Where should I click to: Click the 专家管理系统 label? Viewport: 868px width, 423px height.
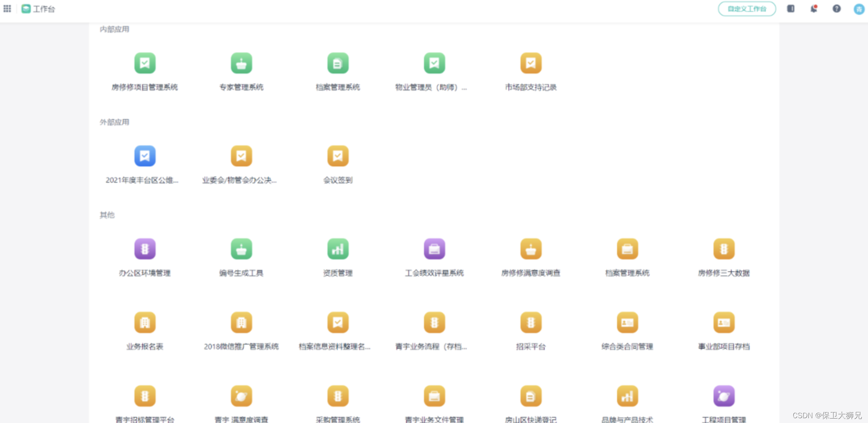241,87
